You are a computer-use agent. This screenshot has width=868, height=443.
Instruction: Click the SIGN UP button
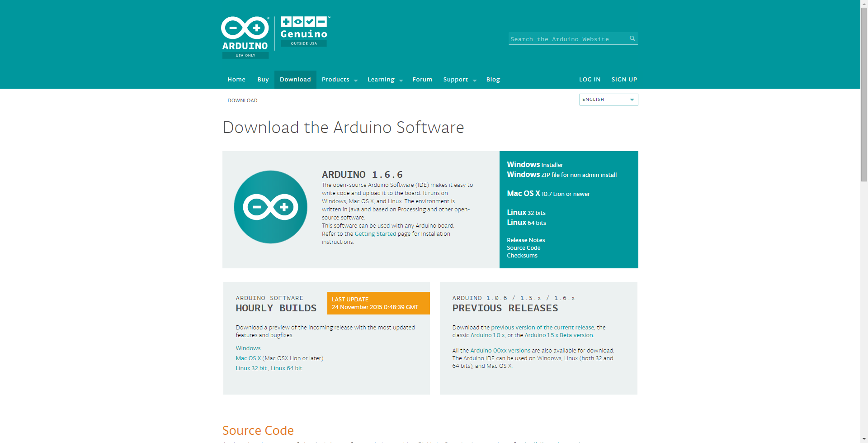click(x=624, y=80)
